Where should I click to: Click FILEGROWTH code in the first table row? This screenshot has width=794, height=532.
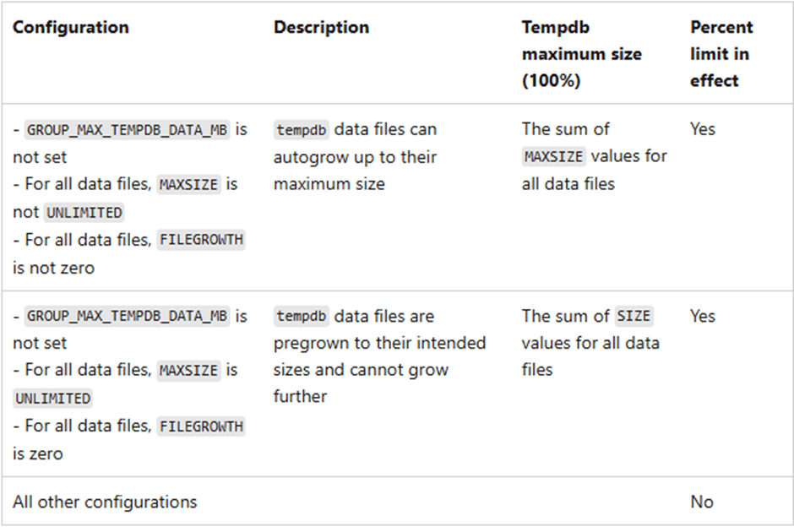coord(201,240)
